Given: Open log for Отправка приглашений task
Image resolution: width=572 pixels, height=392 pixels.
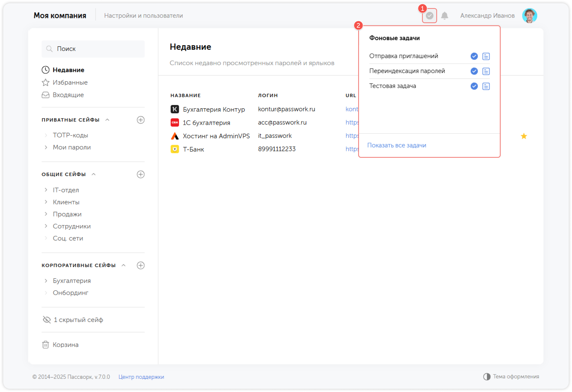Looking at the screenshot, I should coord(486,56).
